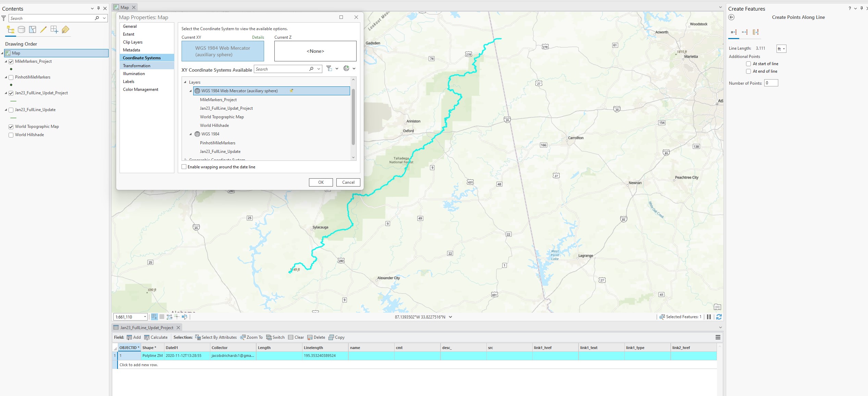Collapse the WGS 1984 tree node
This screenshot has height=396, width=868.
point(191,134)
